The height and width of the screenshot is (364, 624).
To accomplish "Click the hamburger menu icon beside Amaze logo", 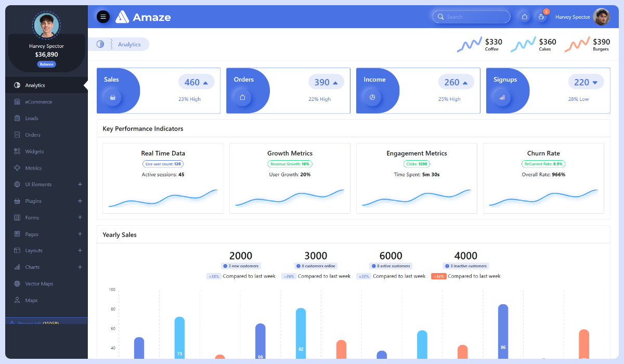I will (x=103, y=16).
